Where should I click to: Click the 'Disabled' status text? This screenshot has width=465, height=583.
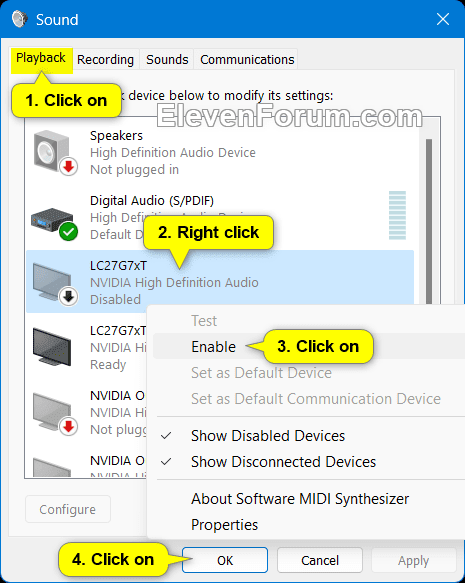tap(115, 299)
